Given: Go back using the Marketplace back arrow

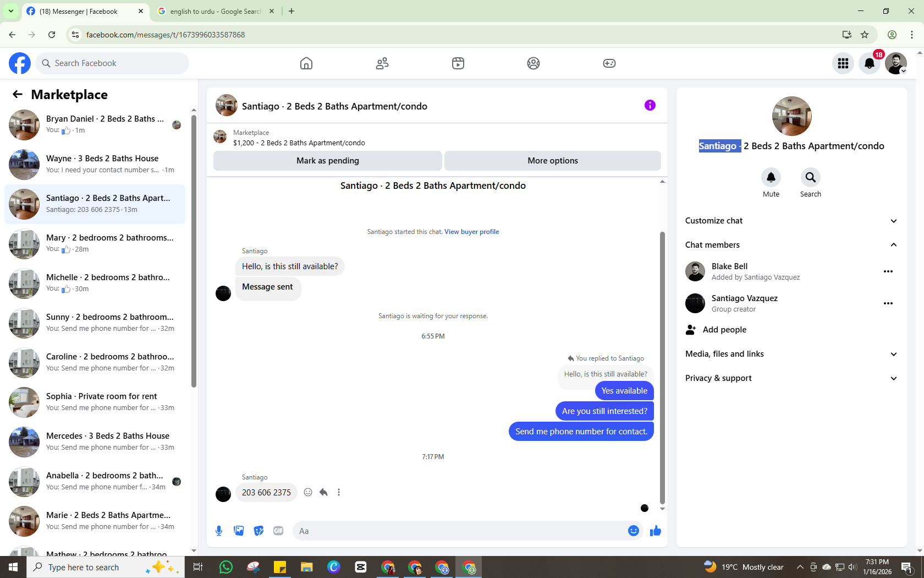Looking at the screenshot, I should pyautogui.click(x=18, y=95).
